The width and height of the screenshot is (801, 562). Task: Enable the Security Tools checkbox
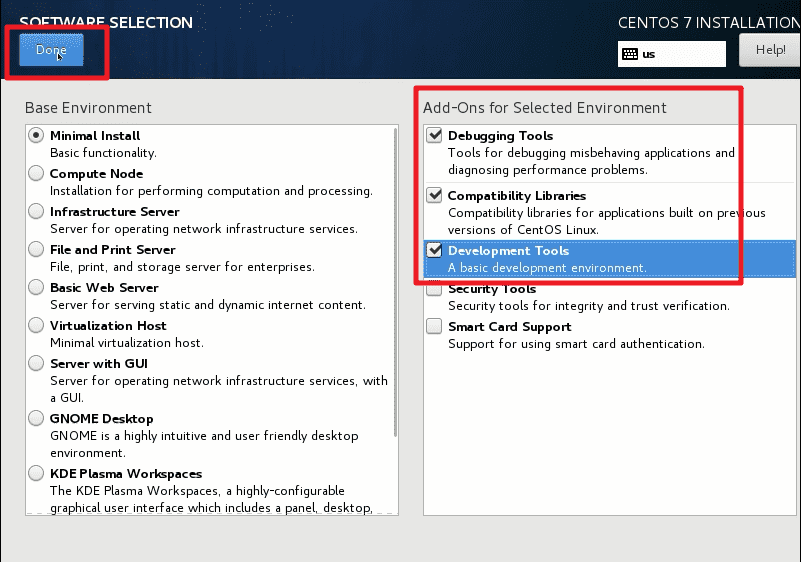click(434, 290)
